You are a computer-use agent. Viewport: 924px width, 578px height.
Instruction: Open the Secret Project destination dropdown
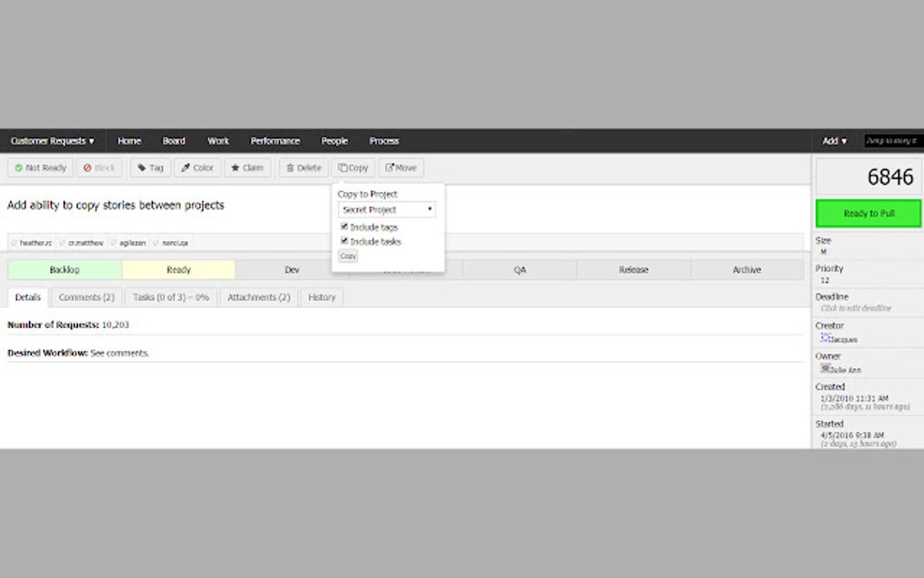pos(386,209)
